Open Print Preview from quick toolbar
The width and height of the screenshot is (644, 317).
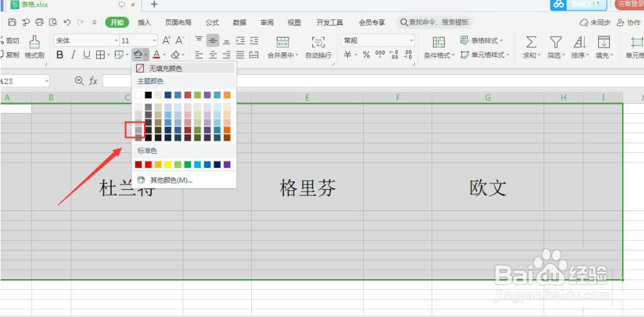tap(53, 22)
